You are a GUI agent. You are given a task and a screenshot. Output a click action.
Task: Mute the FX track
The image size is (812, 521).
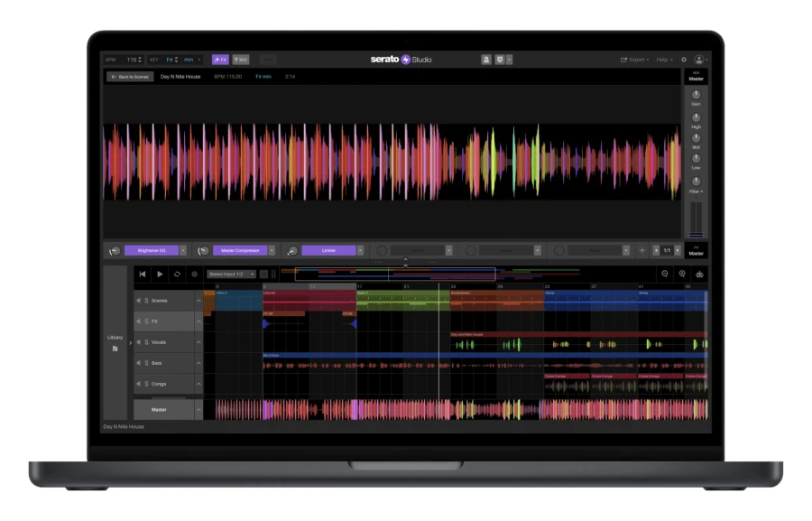point(139,321)
